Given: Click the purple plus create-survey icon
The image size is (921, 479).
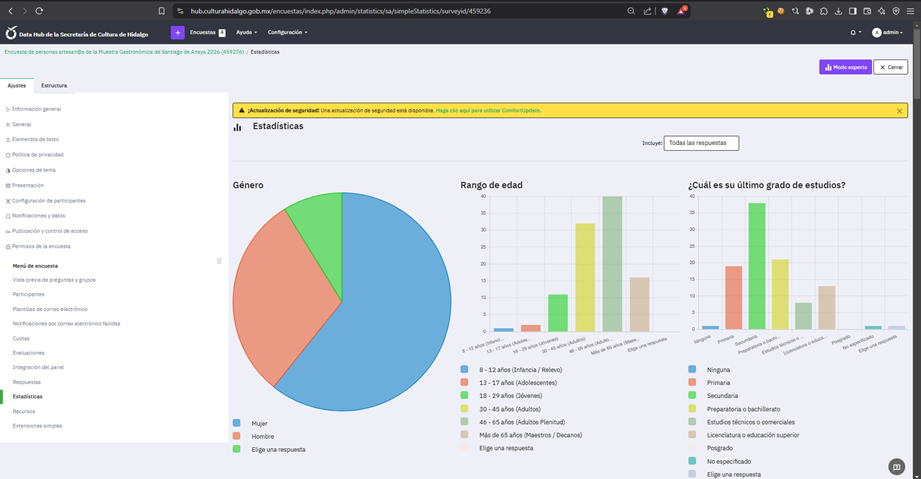Looking at the screenshot, I should coord(177,33).
